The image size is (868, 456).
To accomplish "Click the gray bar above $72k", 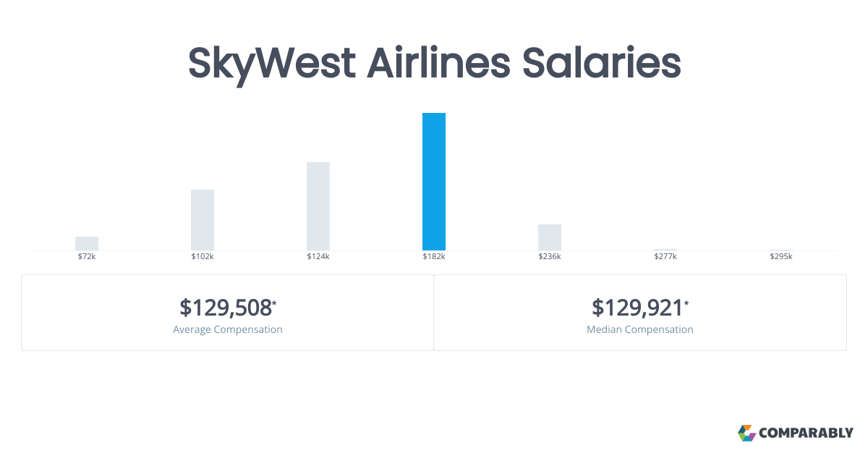I will [x=87, y=243].
